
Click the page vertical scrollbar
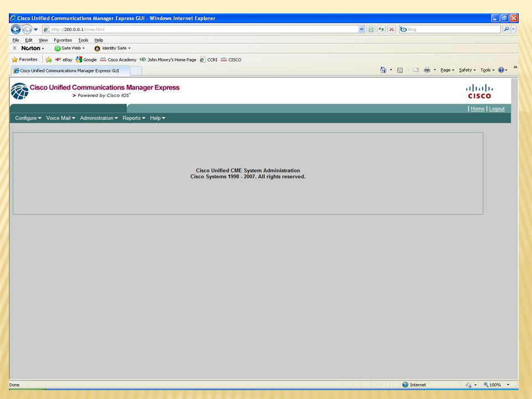tap(515, 228)
